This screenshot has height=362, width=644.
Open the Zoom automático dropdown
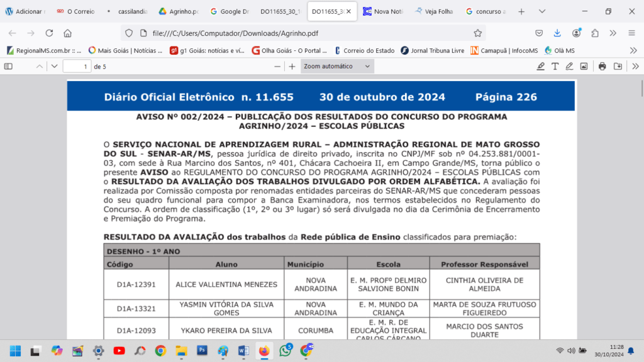(337, 66)
